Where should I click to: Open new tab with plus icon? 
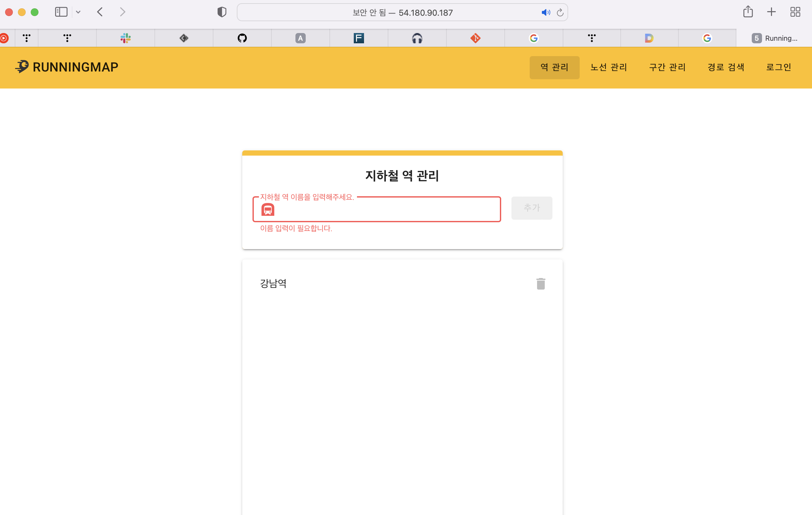click(771, 12)
